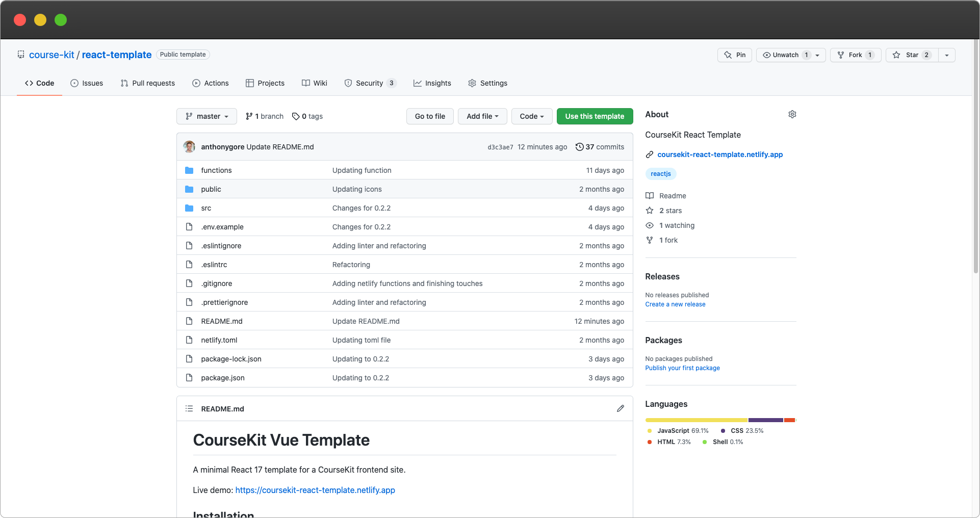Open the README table of contents icon
This screenshot has width=980, height=518.
pos(189,408)
